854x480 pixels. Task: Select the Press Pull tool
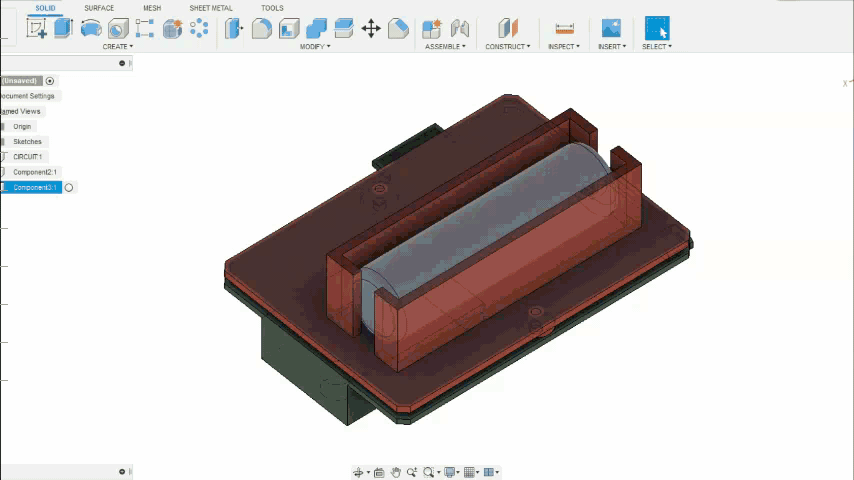click(x=234, y=28)
